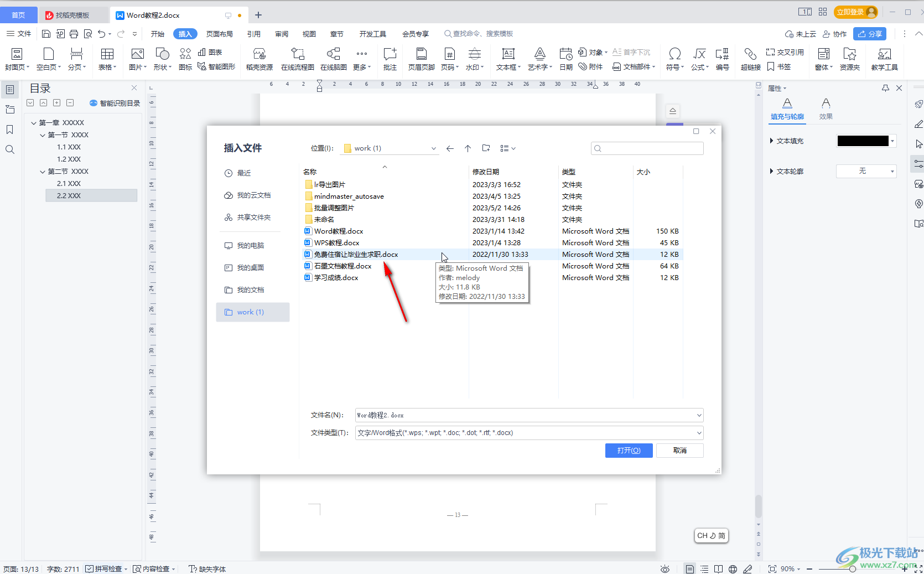Sort by 修改日期 column header
Image resolution: width=924 pixels, height=574 pixels.
(x=486, y=172)
